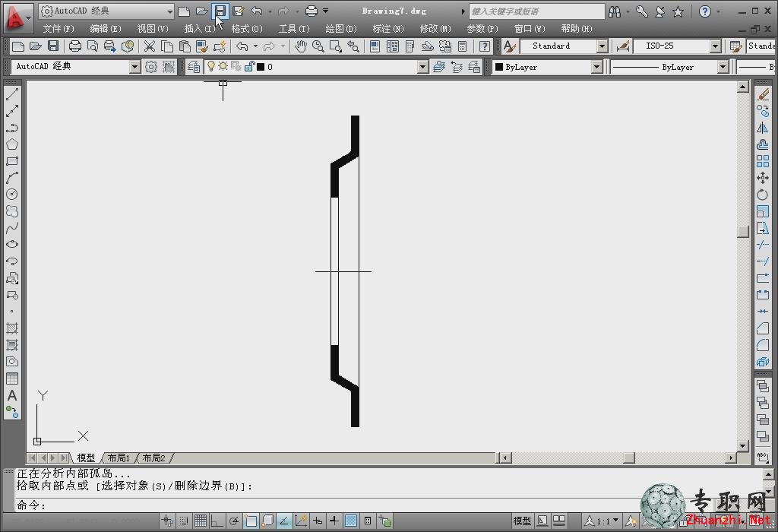Open the 编辑(E) menu
778x532 pixels.
(105, 29)
